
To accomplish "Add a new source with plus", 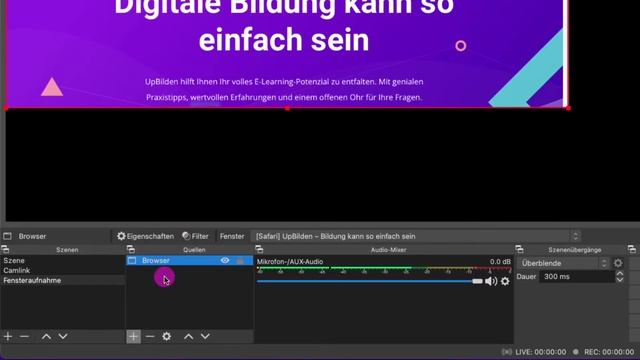I will 133,336.
